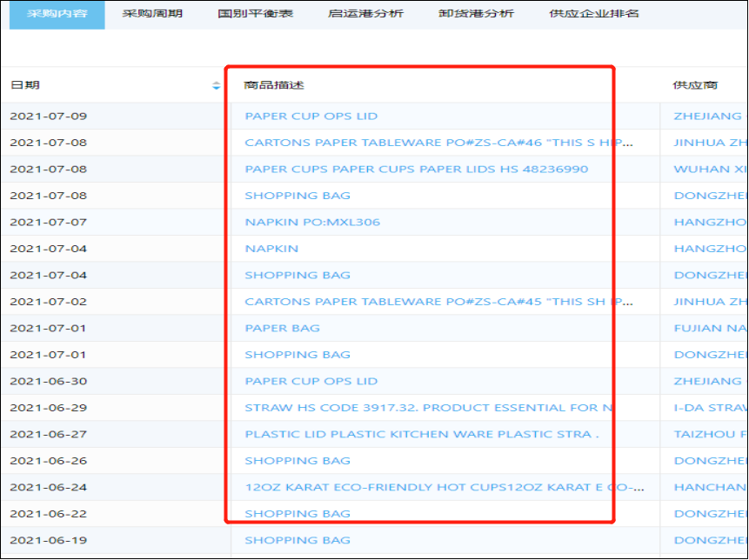
Task: Open SHOPPING BAG in the 2021-07-04 row
Action: pos(298,276)
